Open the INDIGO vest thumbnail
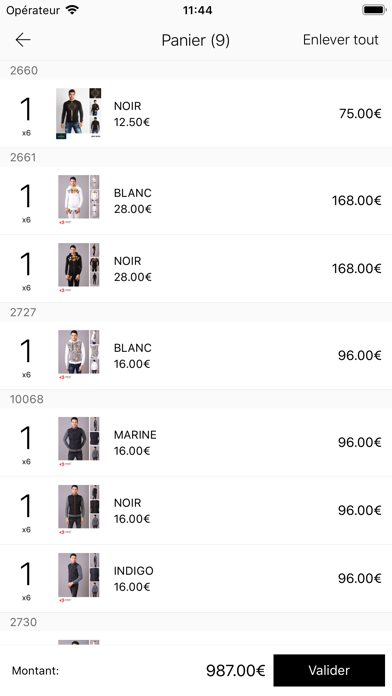The height and width of the screenshot is (696, 392). (x=79, y=577)
